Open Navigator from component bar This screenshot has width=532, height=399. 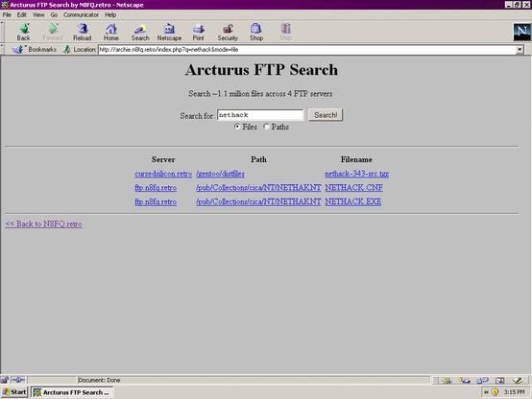(447, 381)
